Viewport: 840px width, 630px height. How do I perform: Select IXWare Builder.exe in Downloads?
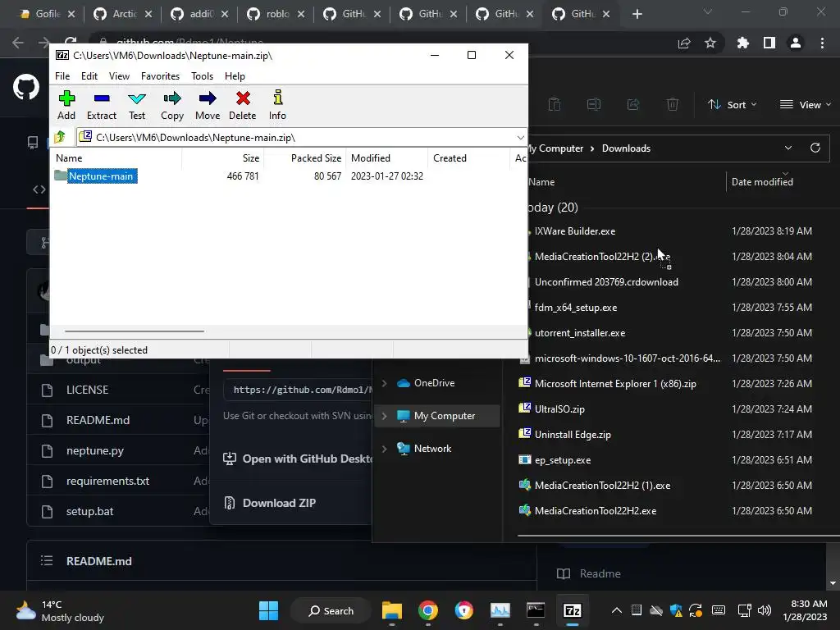pos(575,231)
